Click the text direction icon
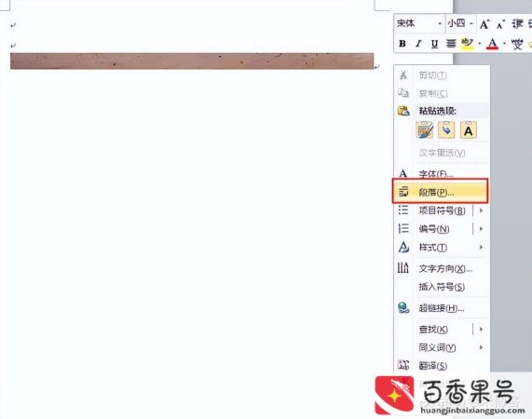 403,268
